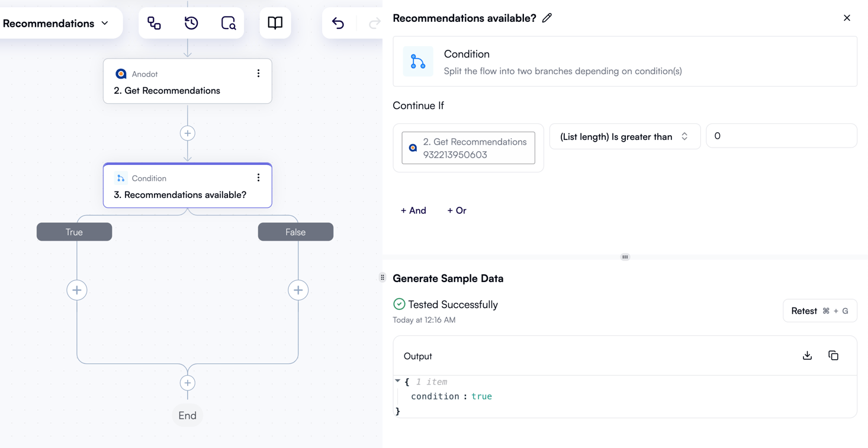This screenshot has height=448, width=868.
Task: Click the False branch label
Action: coord(295,232)
